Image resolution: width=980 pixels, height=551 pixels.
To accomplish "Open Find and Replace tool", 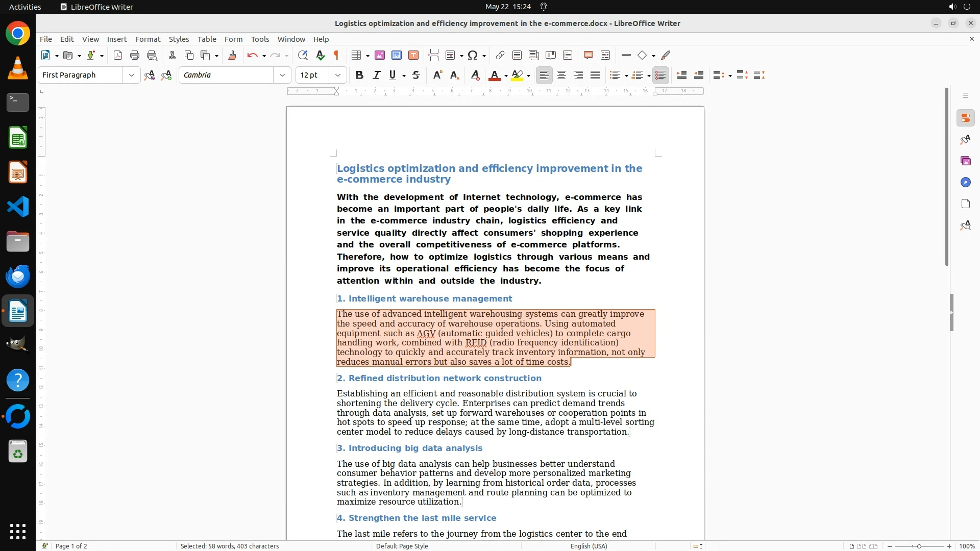I will pyautogui.click(x=303, y=56).
